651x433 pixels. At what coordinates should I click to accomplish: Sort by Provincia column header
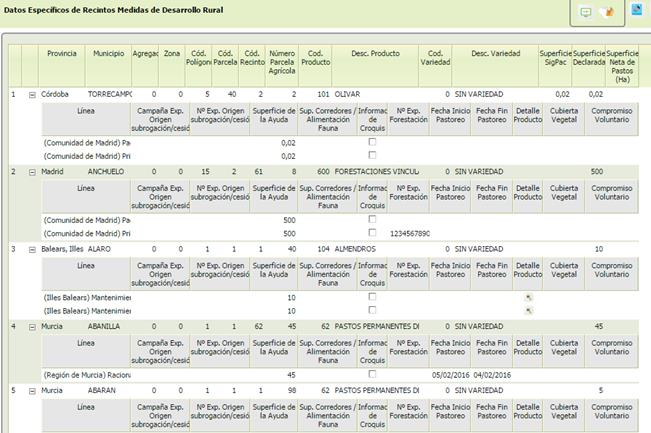click(x=62, y=52)
